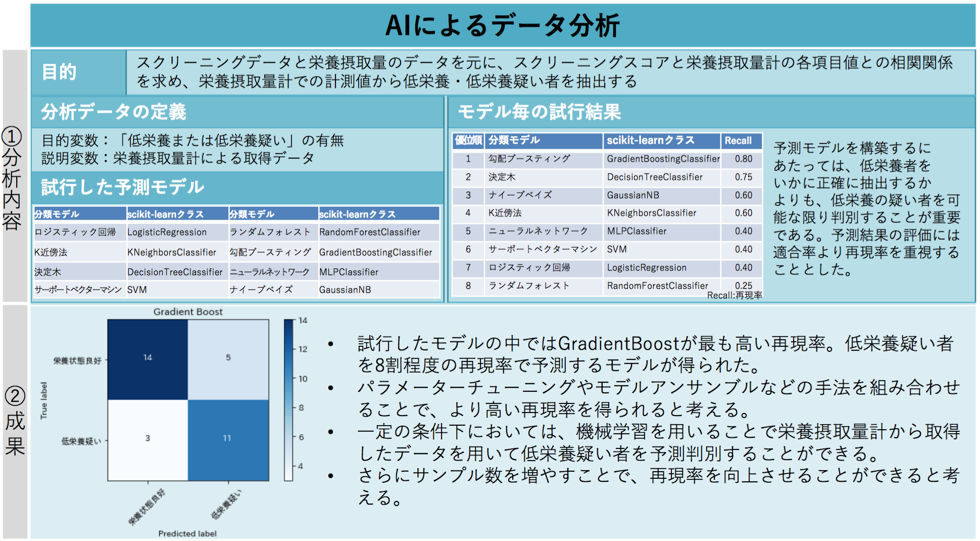The height and width of the screenshot is (541, 980).
Task: Click 'ロジスティック回帰' in the tried models table
Action: 75,232
